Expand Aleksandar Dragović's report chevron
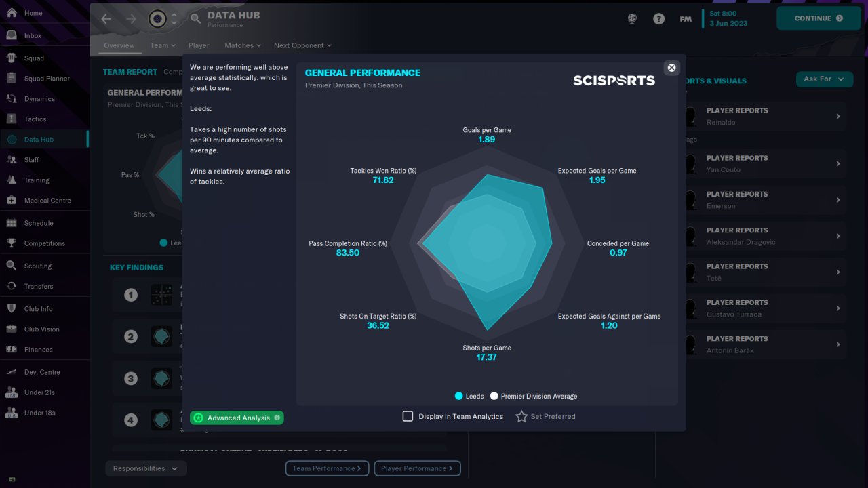The width and height of the screenshot is (868, 488). point(838,236)
